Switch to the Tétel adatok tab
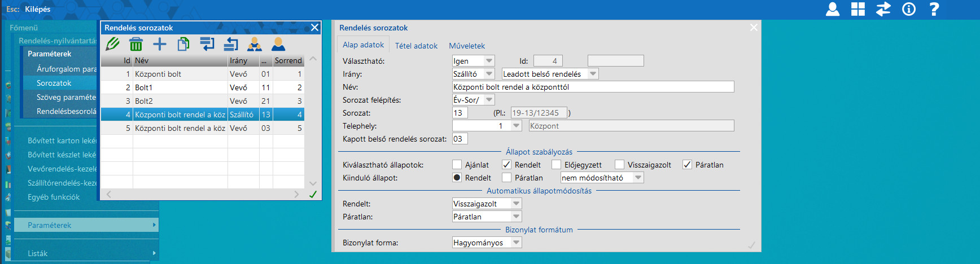This screenshot has width=980, height=264. click(416, 46)
